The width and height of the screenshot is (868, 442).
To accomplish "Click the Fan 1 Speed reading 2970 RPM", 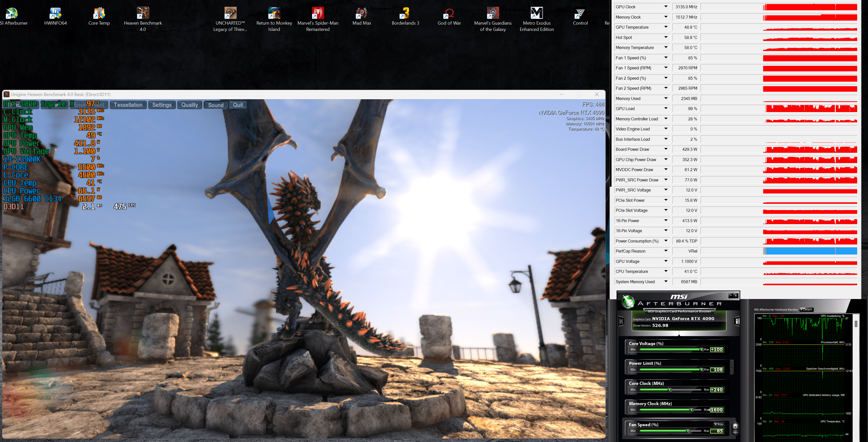I will 685,68.
